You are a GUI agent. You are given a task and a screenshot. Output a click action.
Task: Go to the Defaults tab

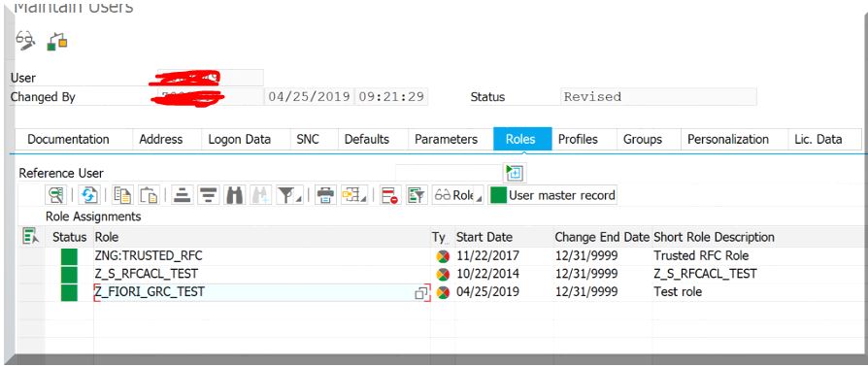coord(366,140)
